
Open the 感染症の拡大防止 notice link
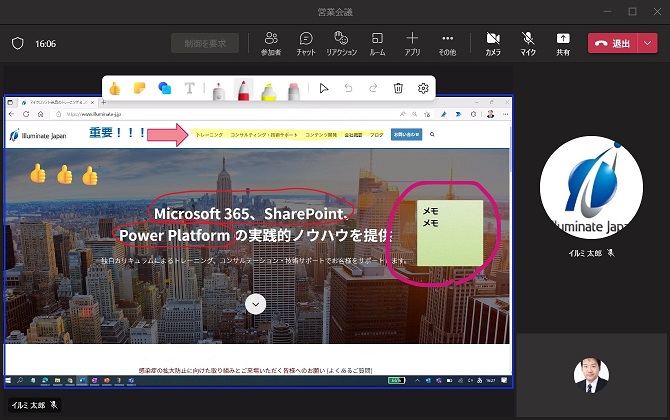(x=256, y=370)
